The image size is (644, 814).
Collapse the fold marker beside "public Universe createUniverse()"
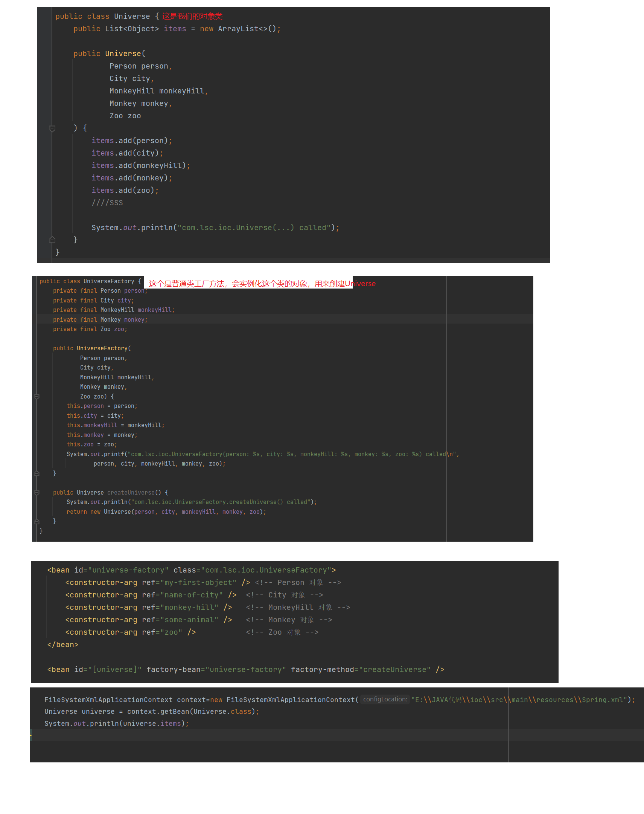37,492
